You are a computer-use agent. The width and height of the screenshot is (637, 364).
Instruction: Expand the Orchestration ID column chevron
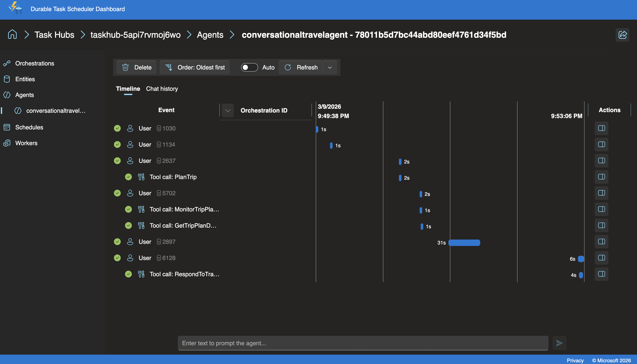(x=227, y=110)
